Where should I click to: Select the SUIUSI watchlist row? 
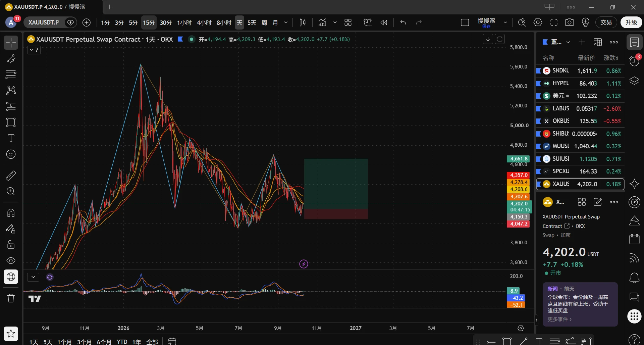point(580,159)
